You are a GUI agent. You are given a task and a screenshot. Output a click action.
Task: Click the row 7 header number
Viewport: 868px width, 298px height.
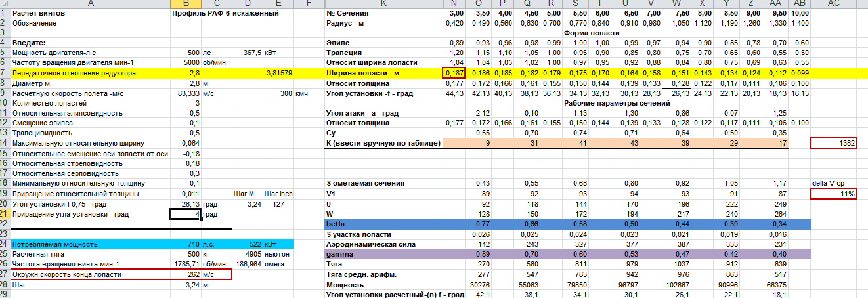pos(5,73)
